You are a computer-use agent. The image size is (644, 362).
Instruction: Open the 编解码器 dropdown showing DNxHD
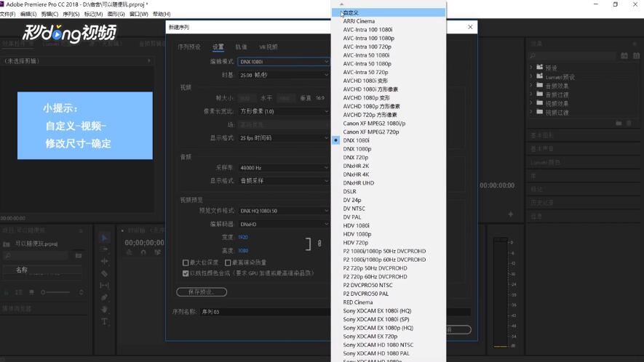coord(284,224)
